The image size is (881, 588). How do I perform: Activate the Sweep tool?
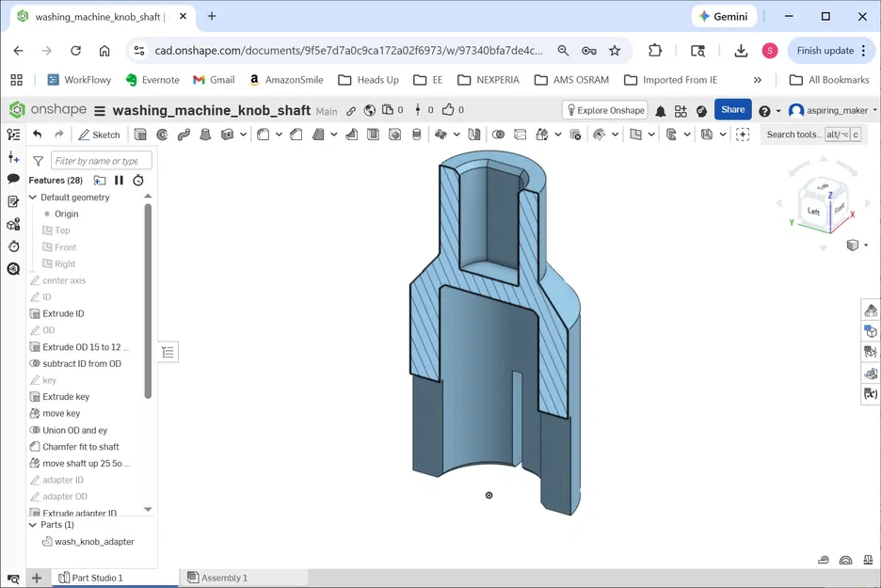tap(185, 135)
